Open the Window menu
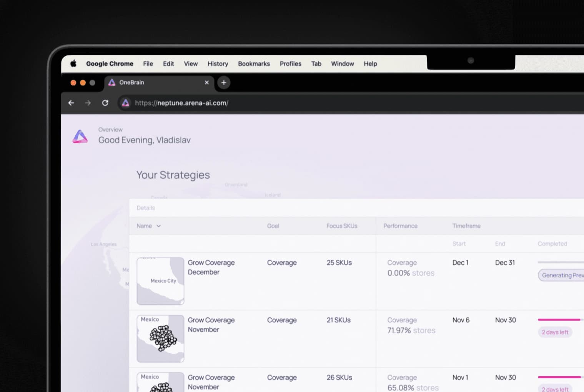Viewport: 584px width, 392px height. coord(343,64)
